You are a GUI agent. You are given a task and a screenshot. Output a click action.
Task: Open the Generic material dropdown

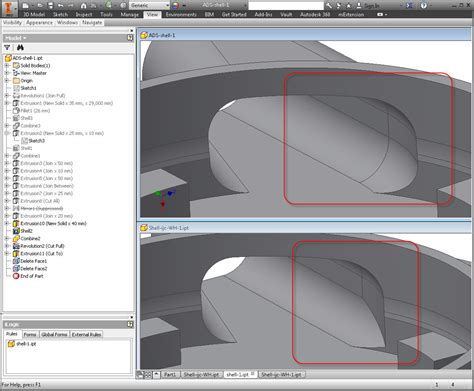(149, 5)
